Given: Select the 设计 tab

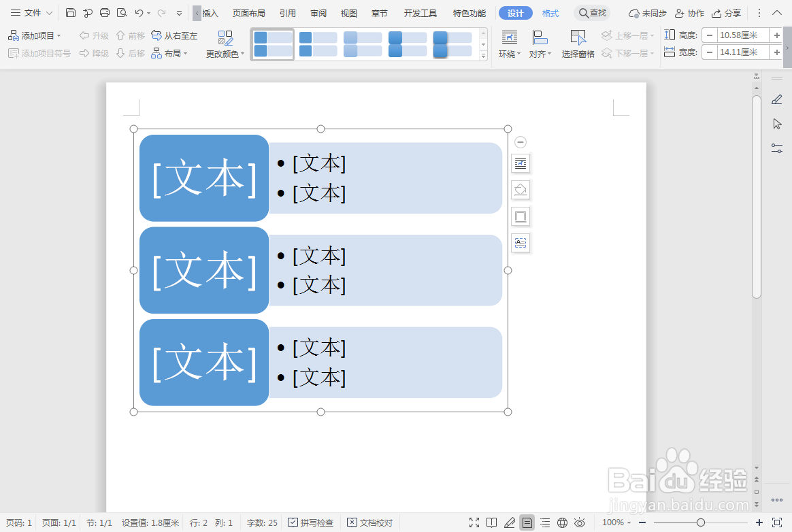Looking at the screenshot, I should coord(515,13).
